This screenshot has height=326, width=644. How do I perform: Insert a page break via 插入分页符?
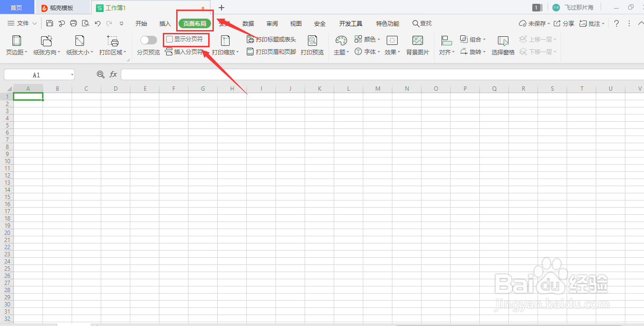click(186, 52)
